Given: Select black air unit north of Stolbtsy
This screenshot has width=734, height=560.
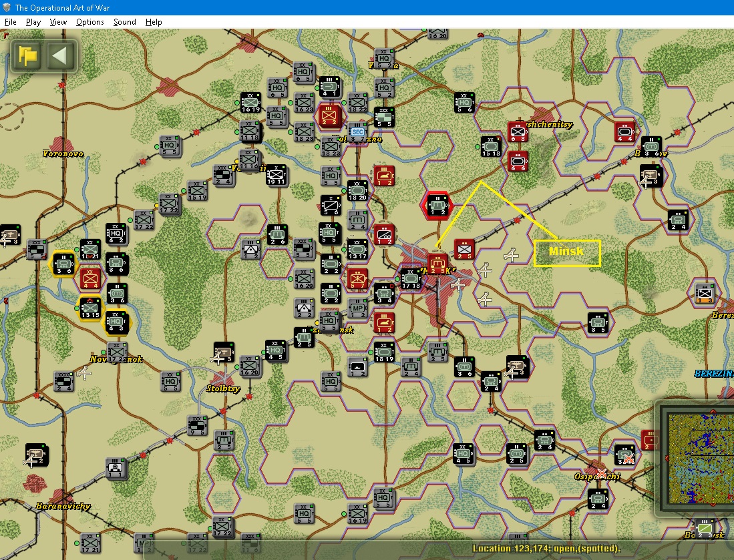Looking at the screenshot, I should [x=224, y=352].
